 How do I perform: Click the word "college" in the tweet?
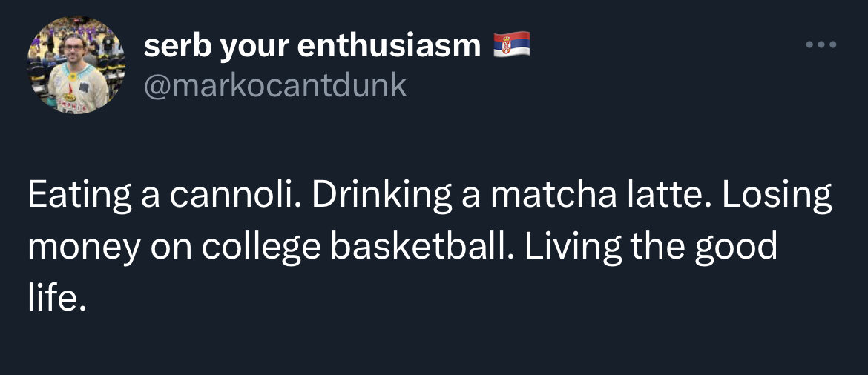(x=260, y=248)
